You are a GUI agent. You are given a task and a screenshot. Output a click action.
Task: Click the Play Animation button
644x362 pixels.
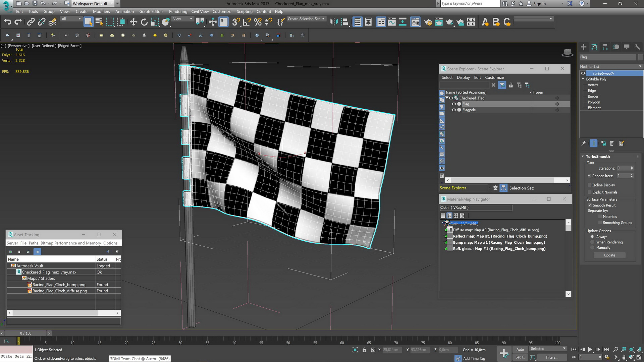coord(590,349)
